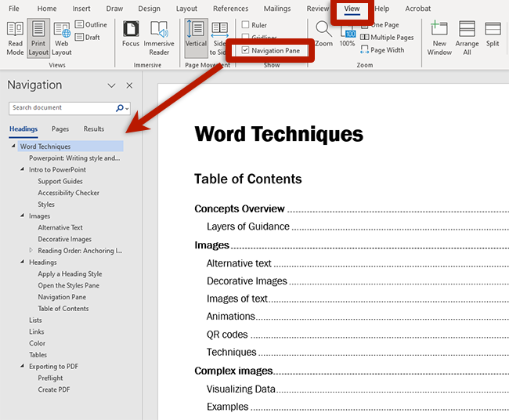Jump to Styles heading
This screenshot has height=420, width=509.
[x=46, y=205]
